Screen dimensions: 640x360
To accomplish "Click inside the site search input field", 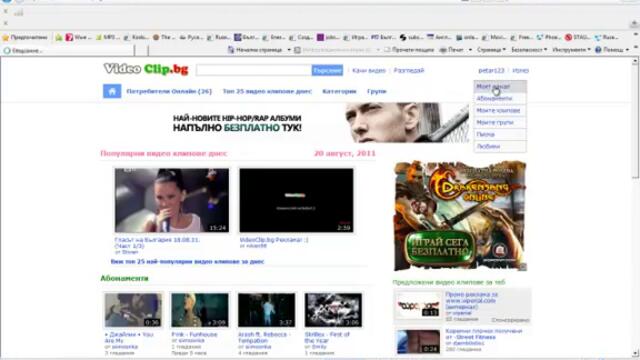I will point(253,70).
